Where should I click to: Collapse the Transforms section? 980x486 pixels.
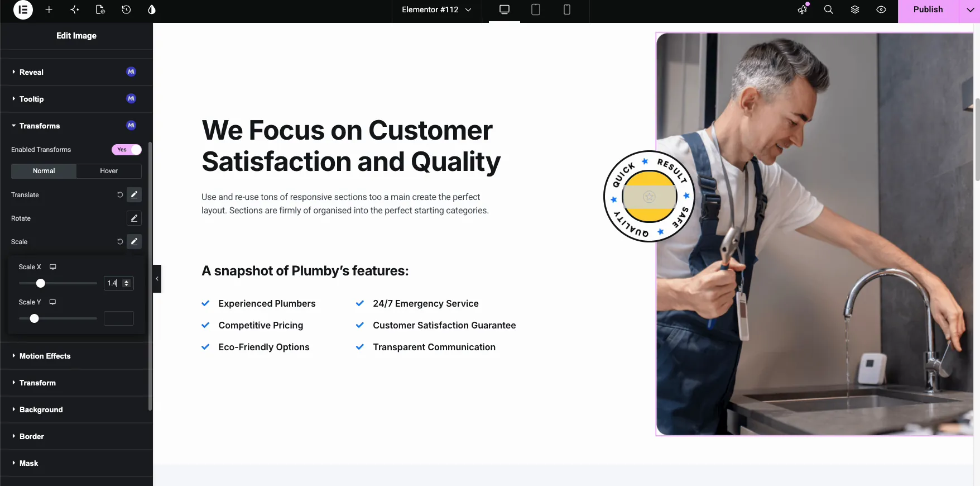point(76,126)
